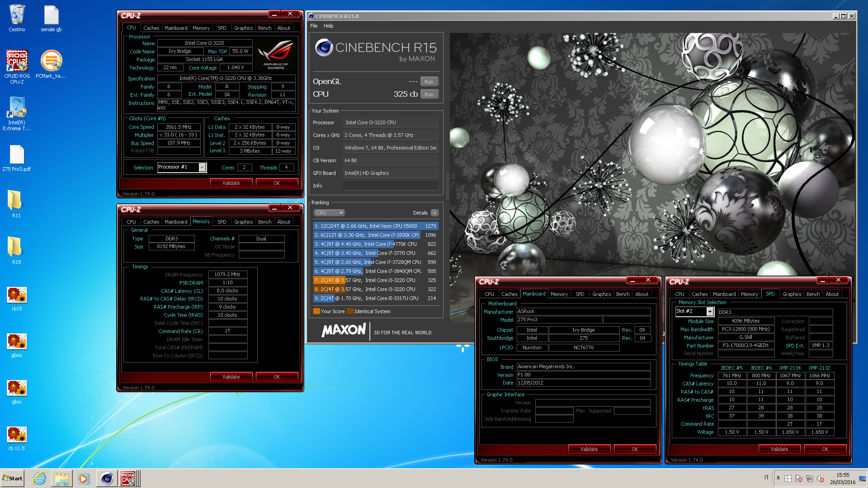Open the File menu in Cinebench
Image resolution: width=868 pixels, height=488 pixels.
tap(314, 26)
